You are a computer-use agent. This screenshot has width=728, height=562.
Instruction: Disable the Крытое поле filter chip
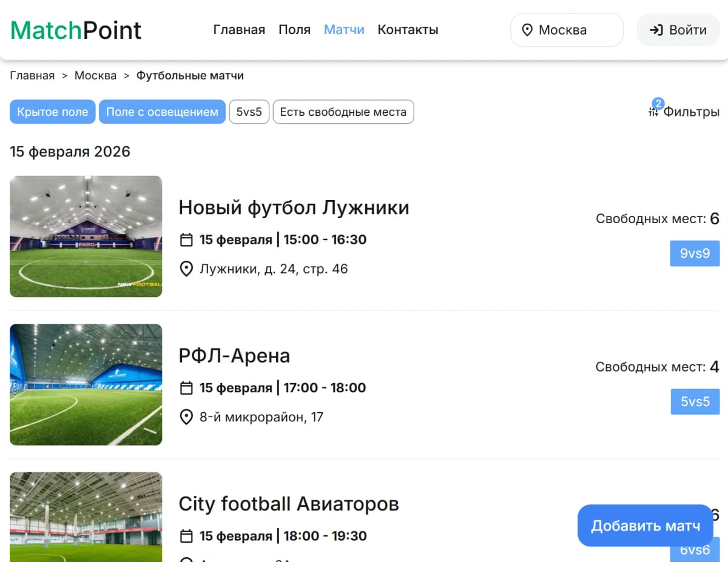[52, 112]
